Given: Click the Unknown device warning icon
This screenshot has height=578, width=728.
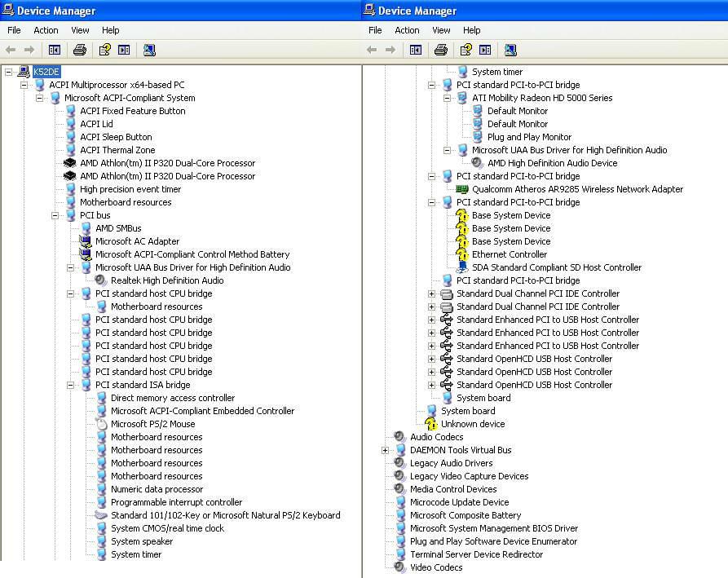Looking at the screenshot, I should tap(431, 423).
